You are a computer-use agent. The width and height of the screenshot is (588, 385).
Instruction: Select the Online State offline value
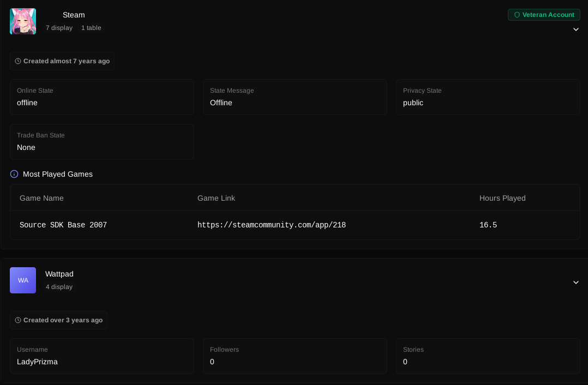click(27, 103)
